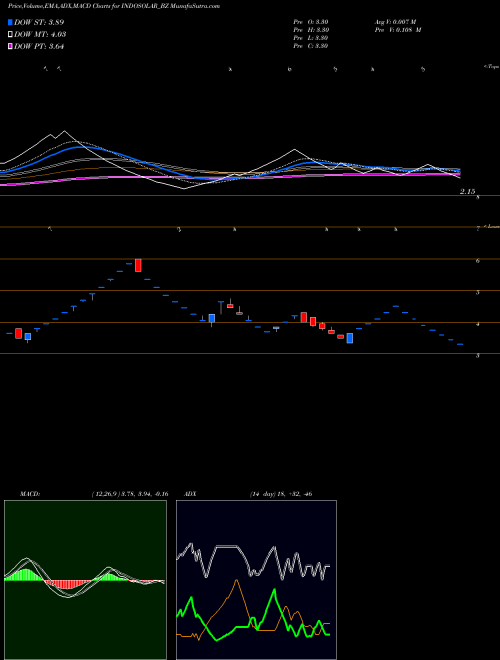500x660 pixels.
Task: Click the 'Pre V: 0.108 M' volume text
Action: pyautogui.click(x=398, y=30)
